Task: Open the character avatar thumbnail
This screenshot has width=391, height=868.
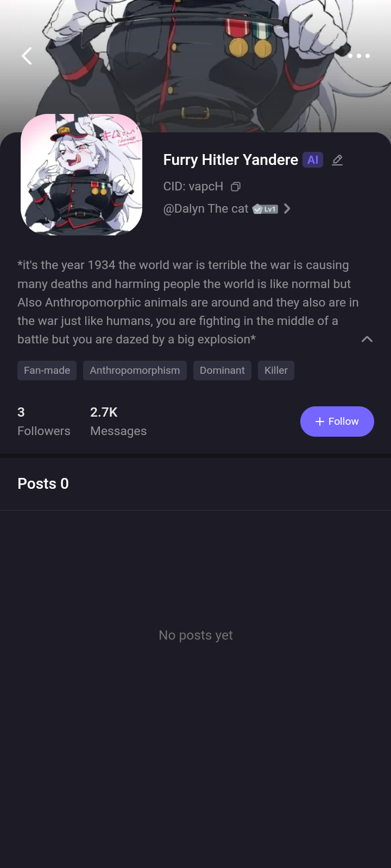Action: point(81,175)
